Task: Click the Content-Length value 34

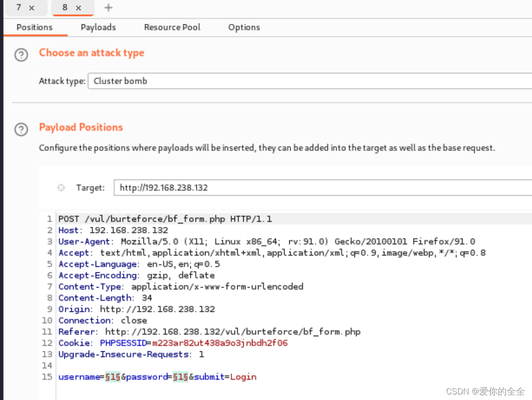Action: pyautogui.click(x=147, y=298)
